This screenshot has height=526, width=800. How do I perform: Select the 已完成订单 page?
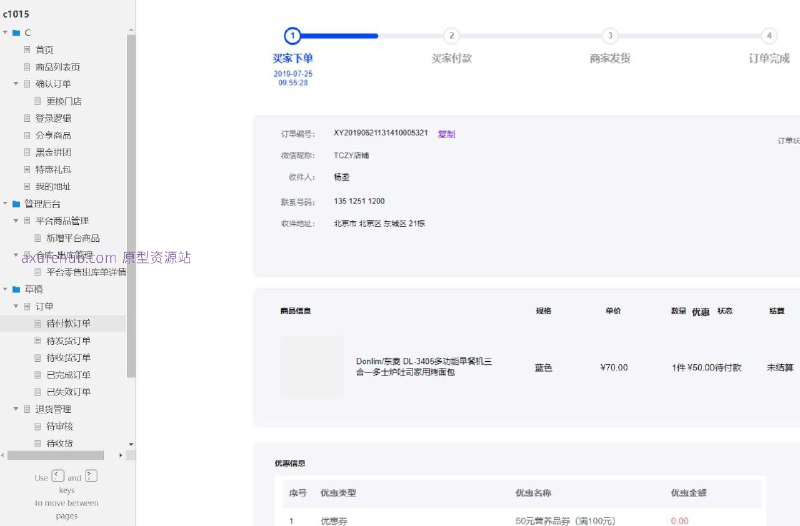(x=68, y=375)
